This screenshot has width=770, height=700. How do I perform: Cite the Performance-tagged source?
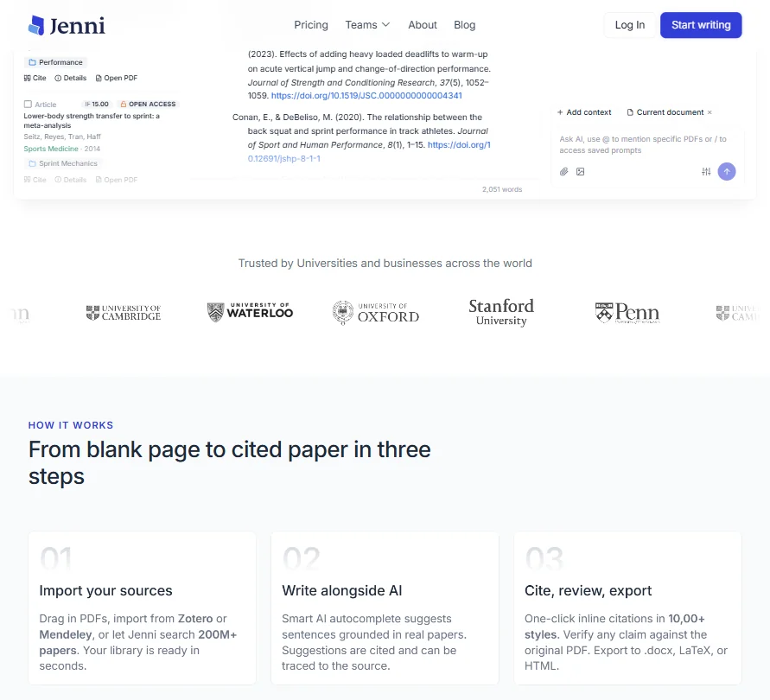tap(35, 78)
